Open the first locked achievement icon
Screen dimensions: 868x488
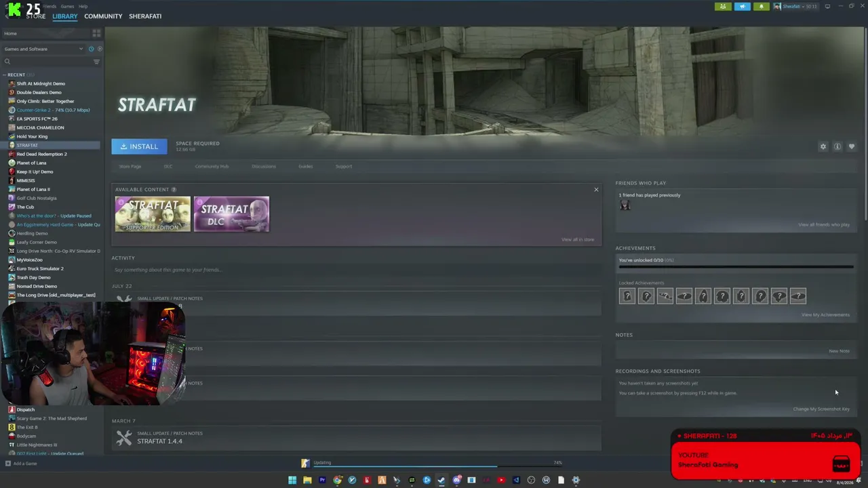pyautogui.click(x=627, y=296)
